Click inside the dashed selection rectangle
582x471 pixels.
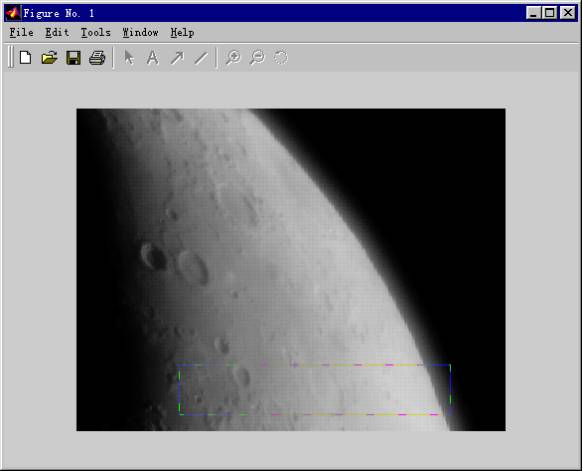coord(315,390)
